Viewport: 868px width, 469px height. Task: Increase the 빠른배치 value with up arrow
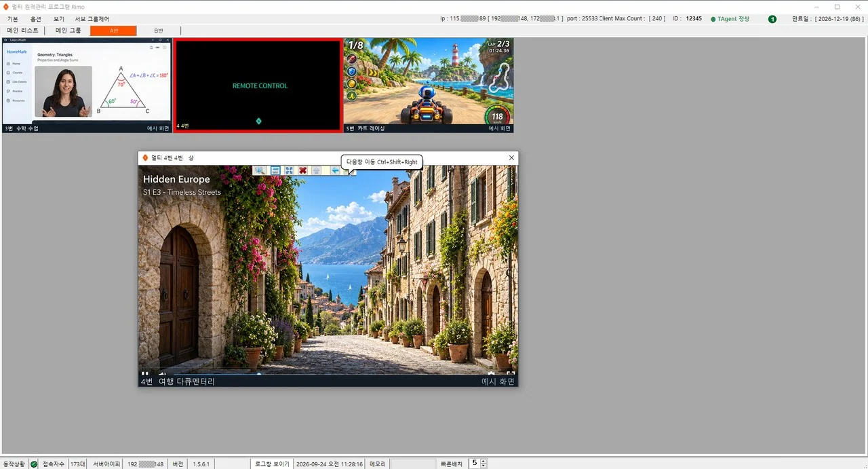tap(484, 462)
